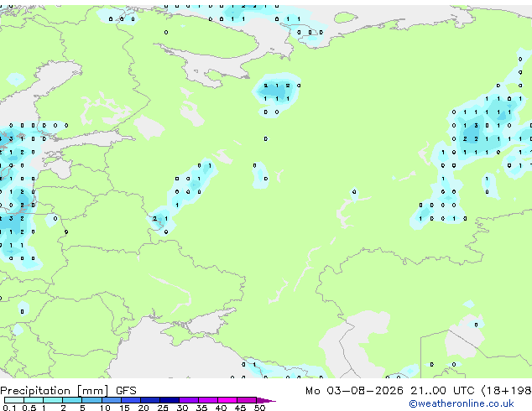Select the legend color for 2 to 5 mm

[72, 400]
